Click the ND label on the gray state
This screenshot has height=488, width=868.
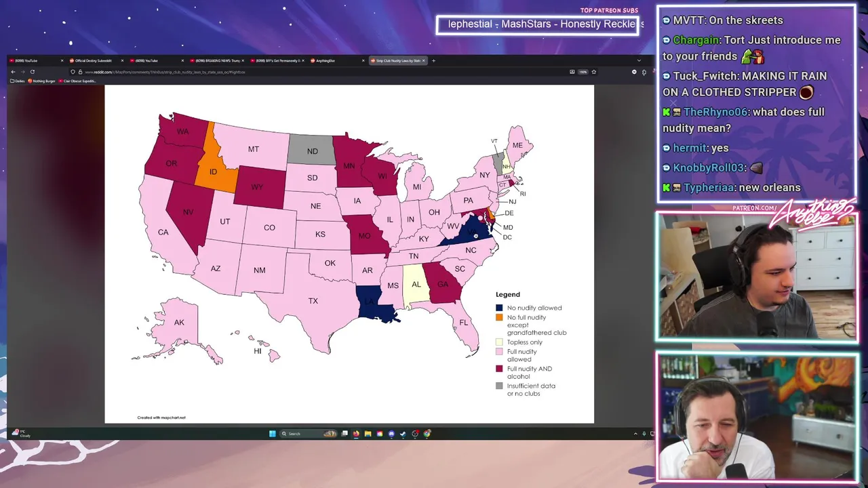312,151
